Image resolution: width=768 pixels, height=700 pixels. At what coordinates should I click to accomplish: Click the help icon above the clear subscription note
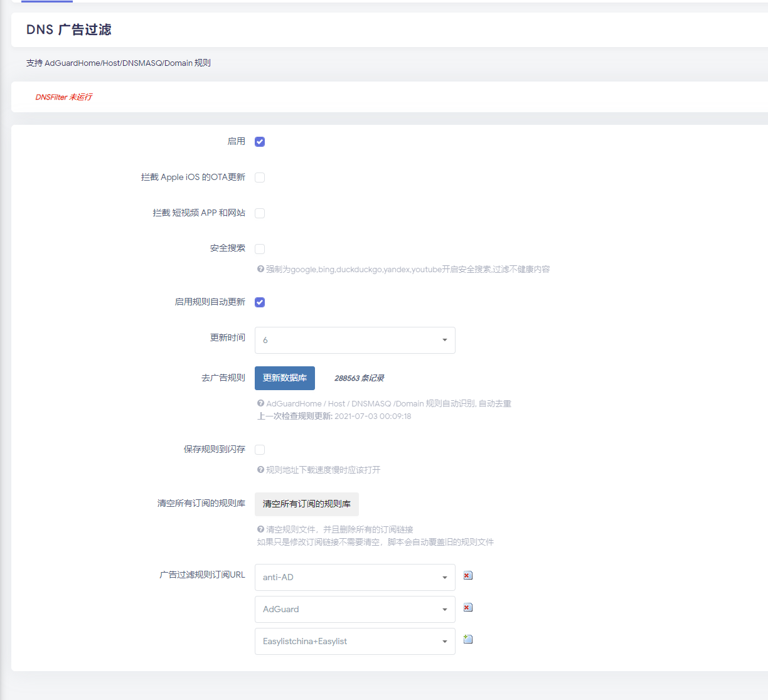click(x=260, y=529)
